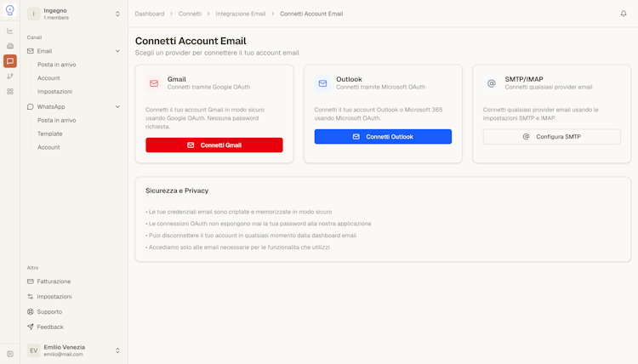Open the analytics chart icon in the rail
The width and height of the screenshot is (638, 364).
coord(10,31)
